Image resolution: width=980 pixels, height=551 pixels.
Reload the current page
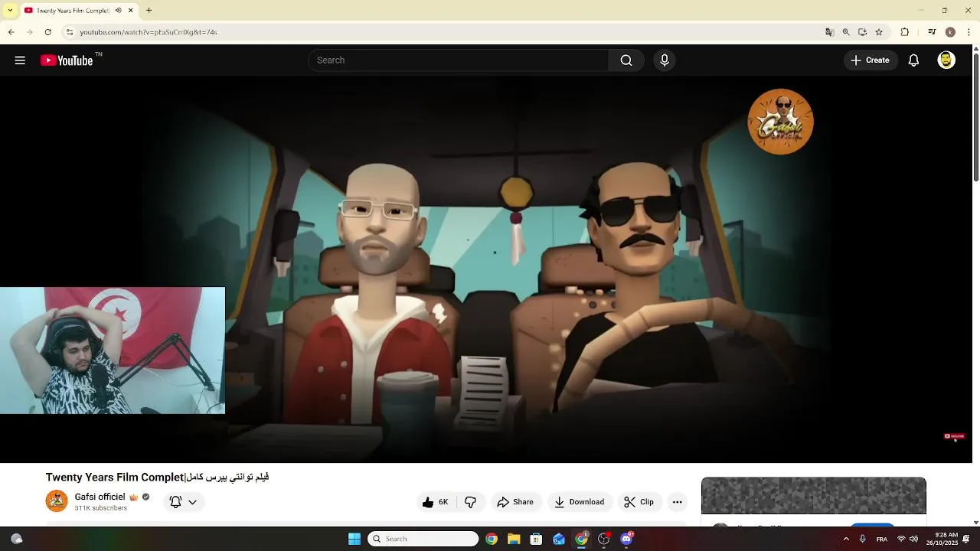[x=47, y=32]
